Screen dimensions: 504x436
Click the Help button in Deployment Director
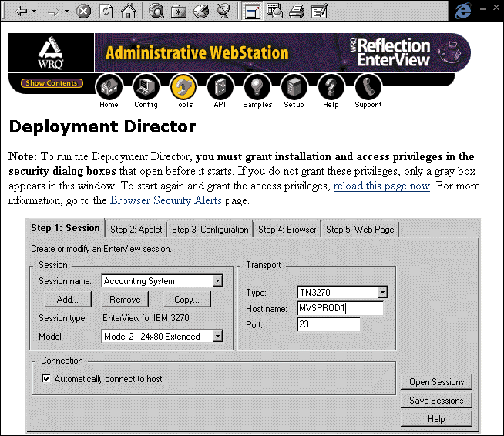(x=436, y=419)
